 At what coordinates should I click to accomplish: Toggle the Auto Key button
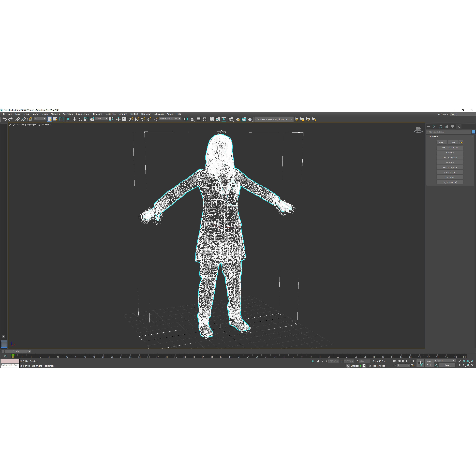pyautogui.click(x=429, y=361)
